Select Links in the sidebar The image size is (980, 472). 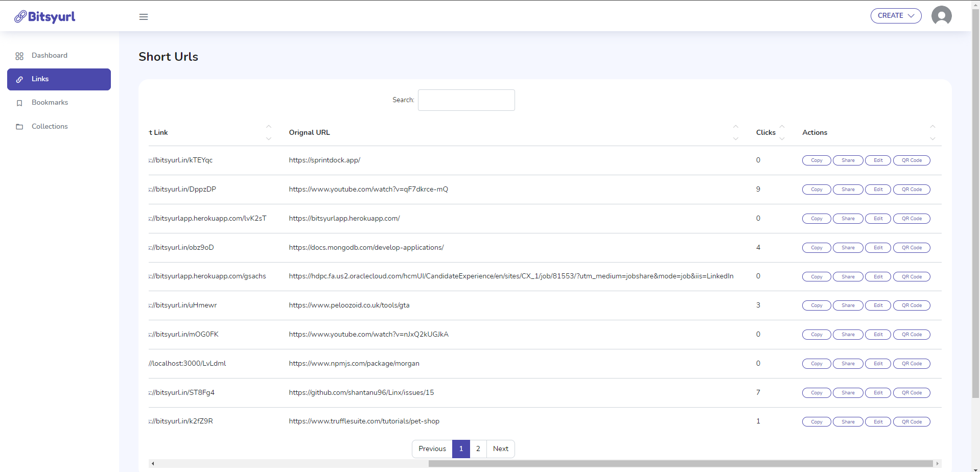click(59, 79)
